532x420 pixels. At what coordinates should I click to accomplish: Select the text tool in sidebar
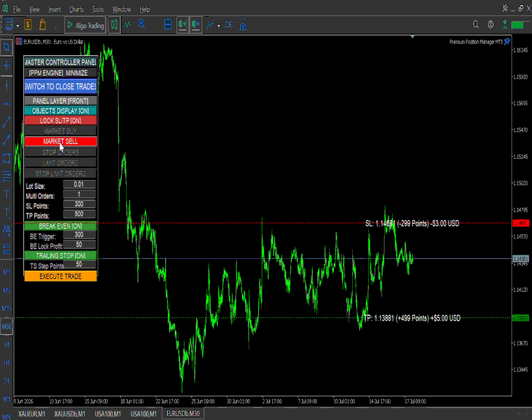tap(6, 195)
